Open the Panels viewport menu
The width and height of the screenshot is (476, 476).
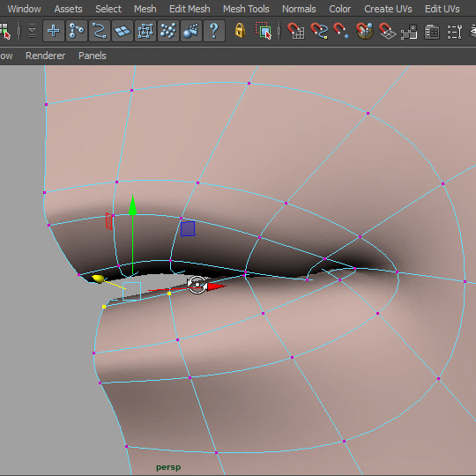point(93,56)
